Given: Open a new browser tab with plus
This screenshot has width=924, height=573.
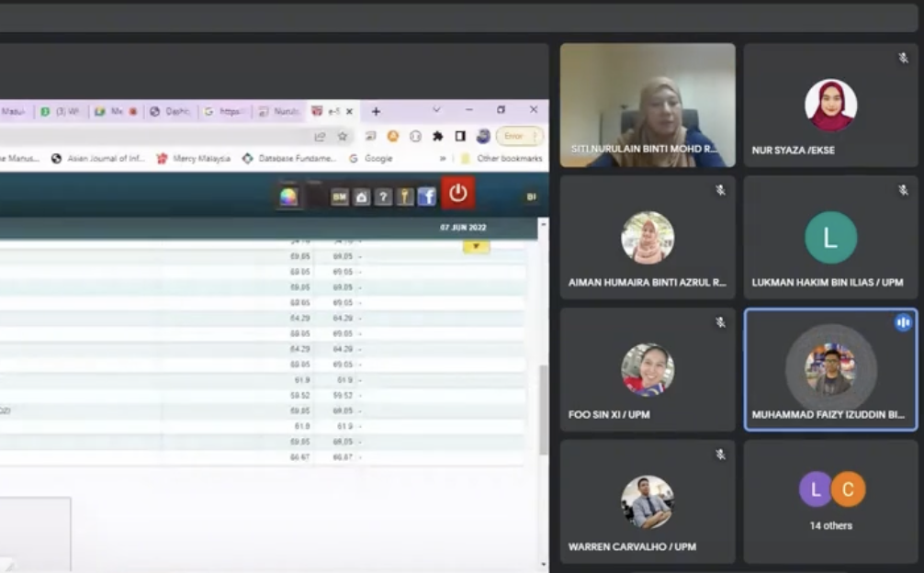Looking at the screenshot, I should tap(376, 111).
